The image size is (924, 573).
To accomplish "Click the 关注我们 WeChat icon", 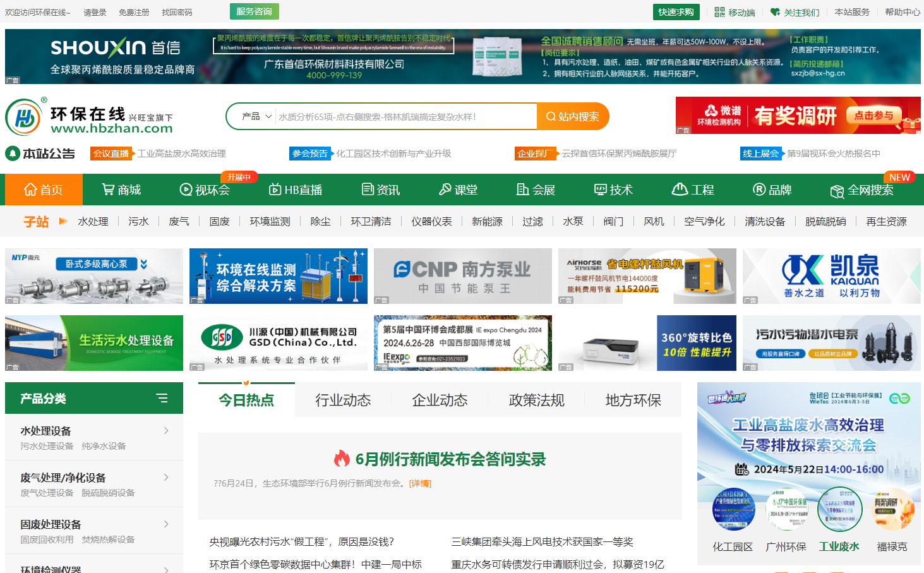I will (775, 12).
